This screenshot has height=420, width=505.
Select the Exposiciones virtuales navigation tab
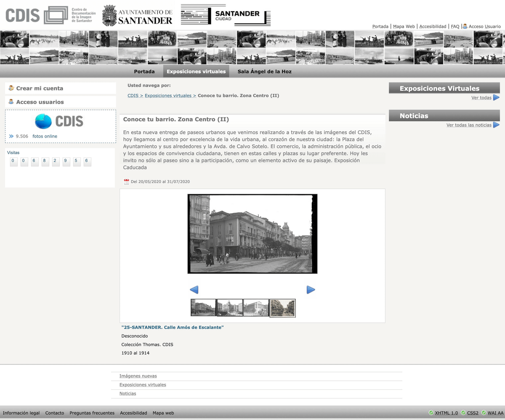tap(196, 72)
